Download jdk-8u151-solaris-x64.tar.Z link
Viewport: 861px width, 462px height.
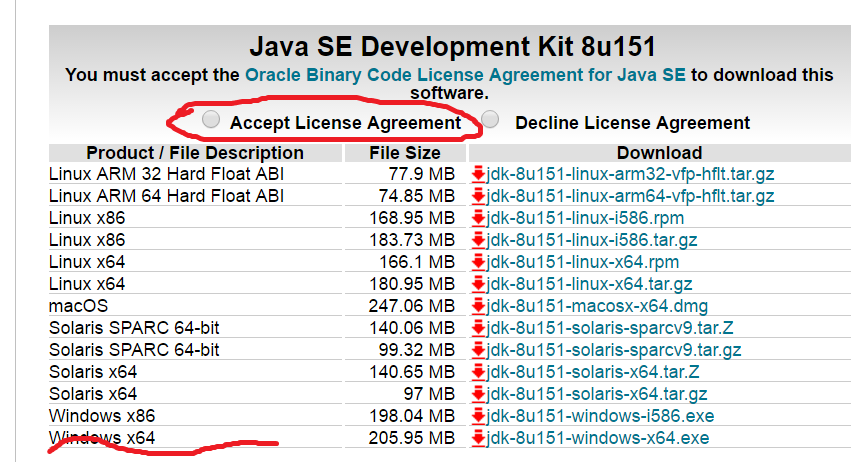593,372
